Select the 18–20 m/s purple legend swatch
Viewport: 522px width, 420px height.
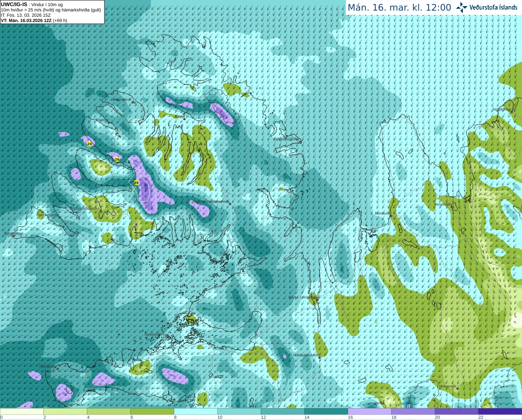(x=413, y=411)
